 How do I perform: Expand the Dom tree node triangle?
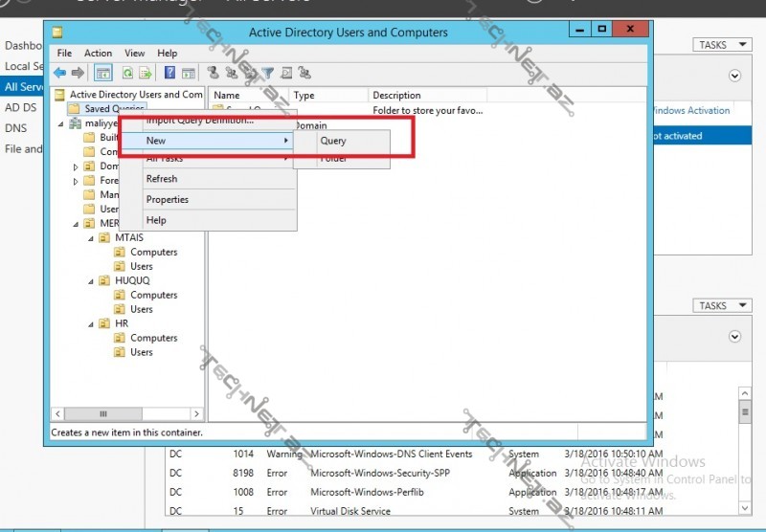click(x=76, y=166)
